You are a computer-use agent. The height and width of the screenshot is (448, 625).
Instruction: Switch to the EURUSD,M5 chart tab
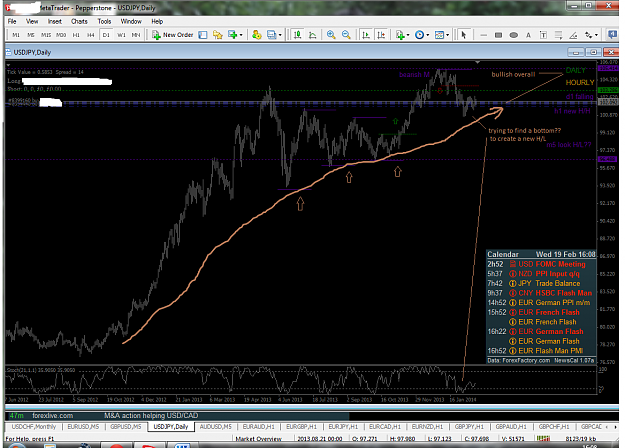click(83, 427)
